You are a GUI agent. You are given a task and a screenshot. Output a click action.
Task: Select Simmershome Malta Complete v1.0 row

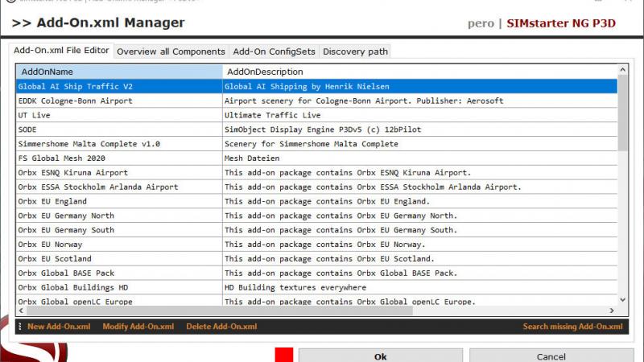(316, 144)
